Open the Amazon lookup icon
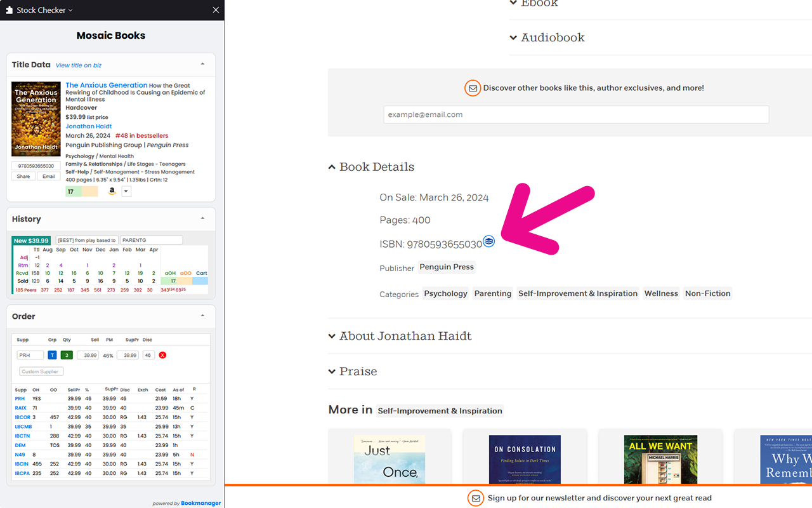Screen dimensions: 812x508 pos(112,191)
